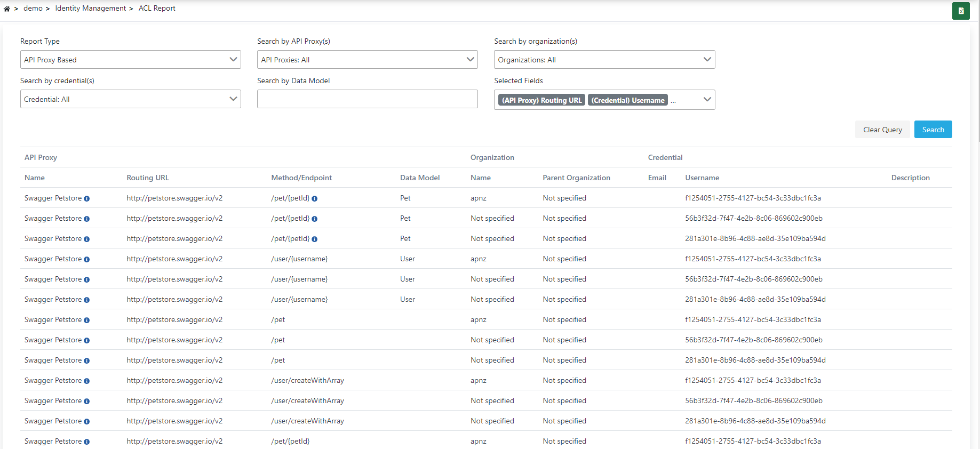Click info icon next to second /pet/{petId} endpoint
The image size is (980, 449).
pos(314,219)
